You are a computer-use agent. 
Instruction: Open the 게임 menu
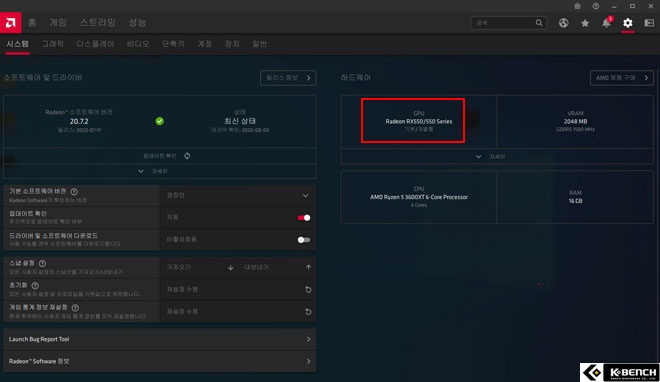tap(58, 23)
